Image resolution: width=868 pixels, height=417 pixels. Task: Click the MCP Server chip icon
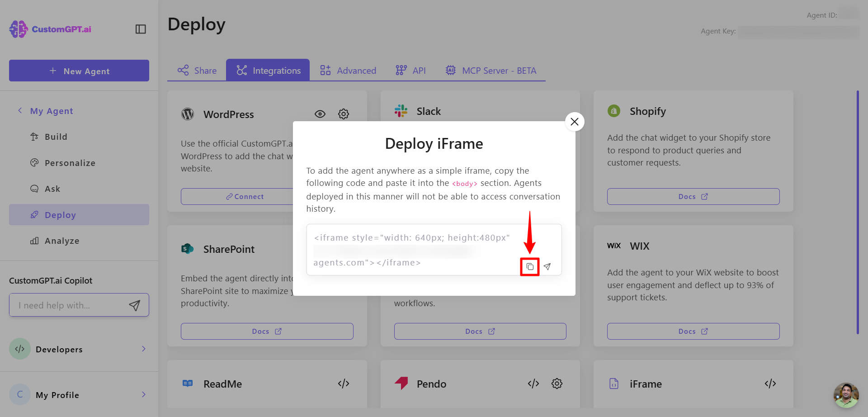coord(451,70)
